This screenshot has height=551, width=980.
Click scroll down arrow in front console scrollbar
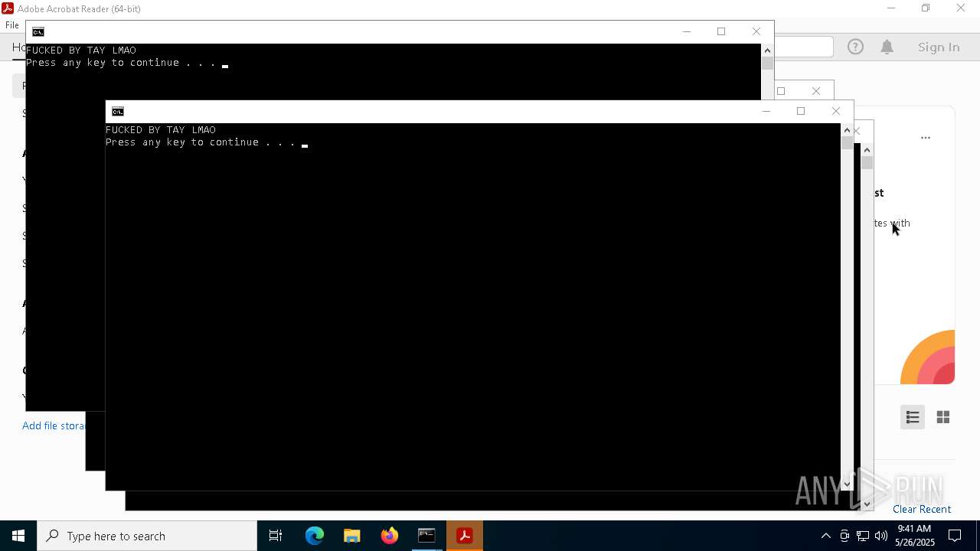[x=847, y=484]
